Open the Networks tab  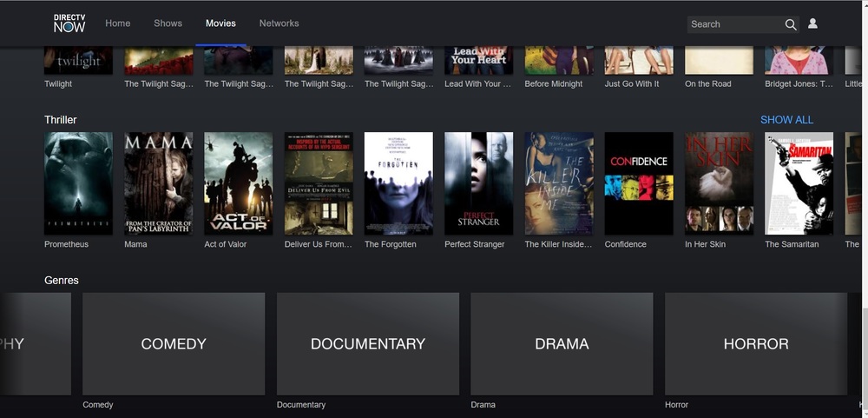tap(279, 23)
